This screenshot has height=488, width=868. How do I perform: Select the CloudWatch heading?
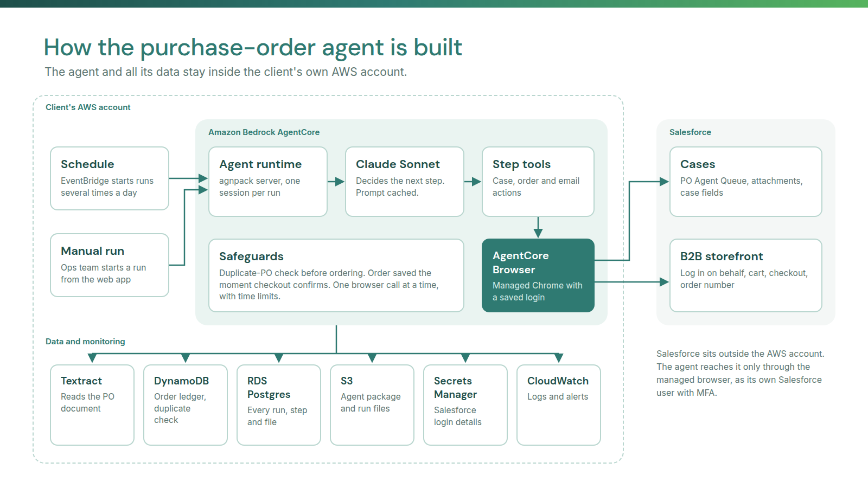point(558,381)
